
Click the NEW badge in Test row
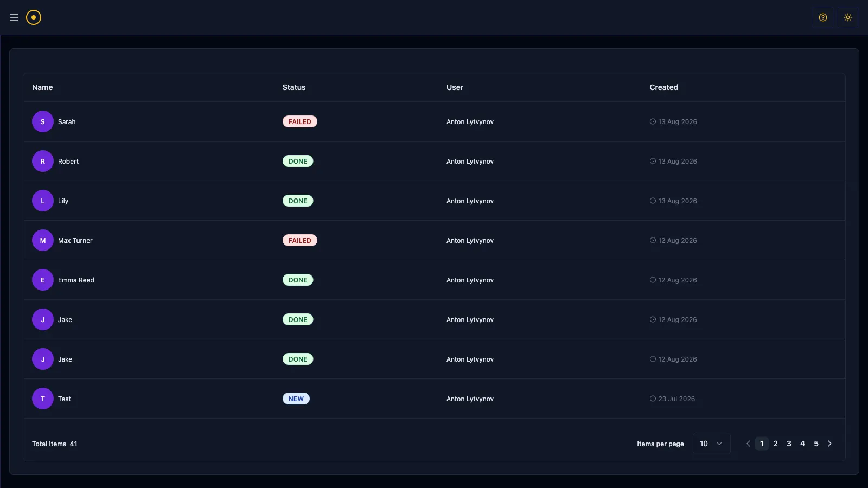(x=296, y=399)
